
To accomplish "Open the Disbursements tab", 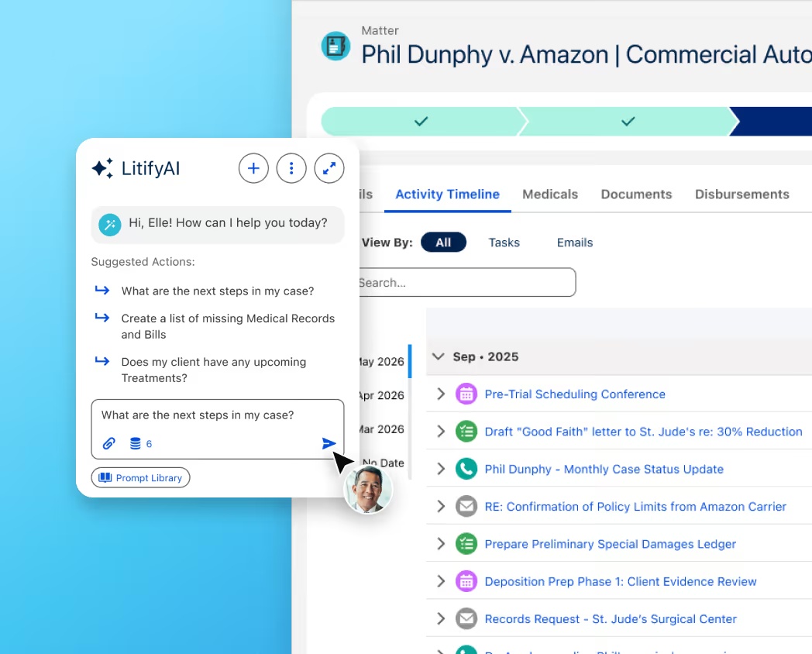I will click(x=742, y=194).
